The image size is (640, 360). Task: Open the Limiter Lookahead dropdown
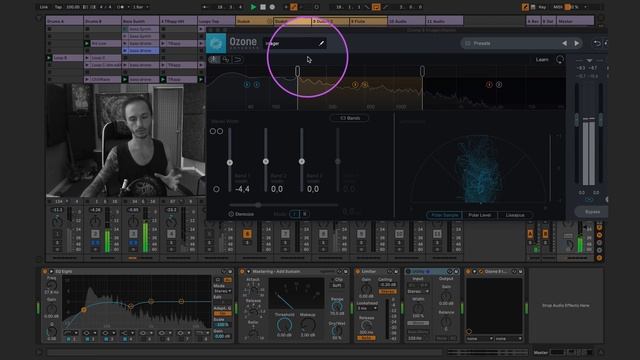367,308
